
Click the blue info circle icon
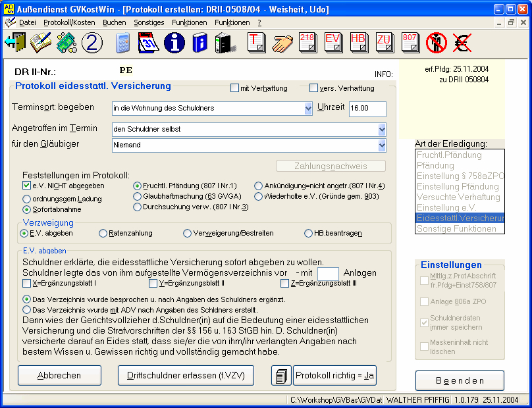coord(174,43)
